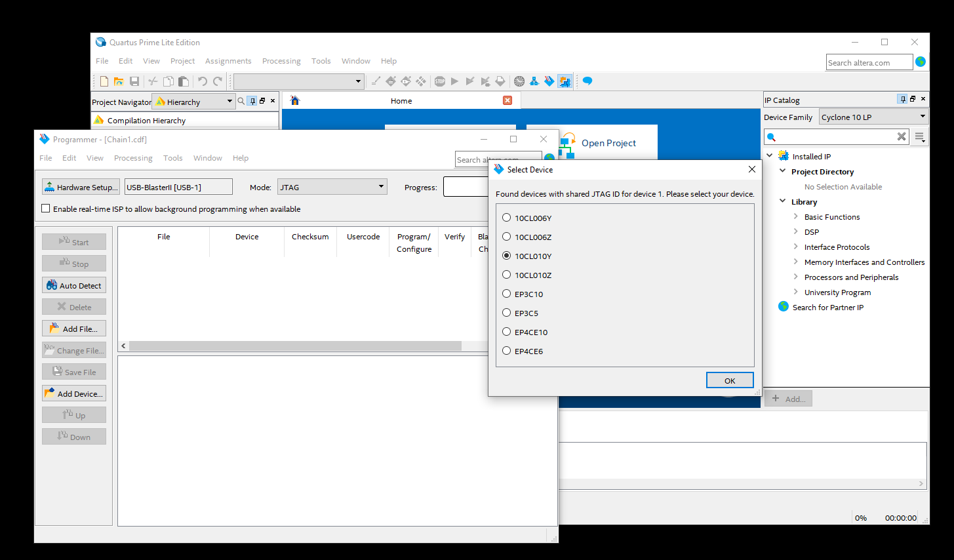954x560 pixels.
Task: Click the New file icon in Quartus toolbar
Action: pyautogui.click(x=104, y=81)
